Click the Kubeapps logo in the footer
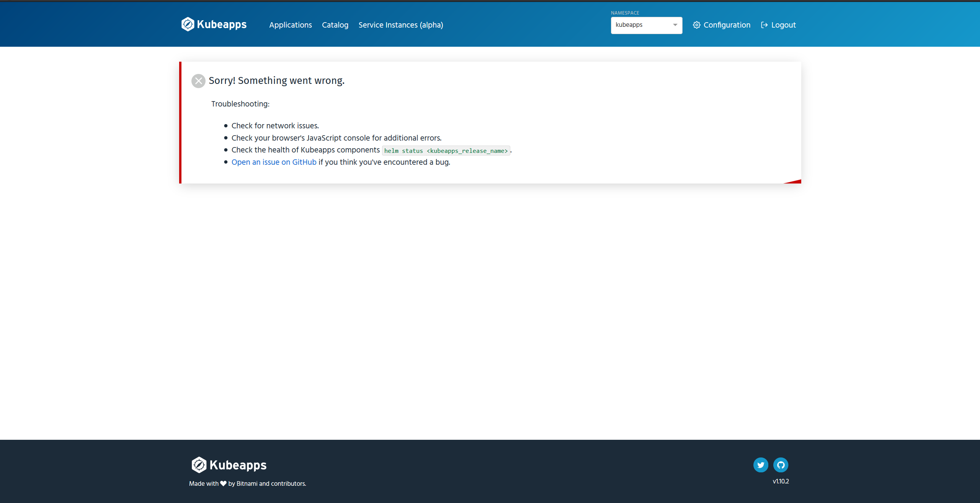 tap(229, 465)
